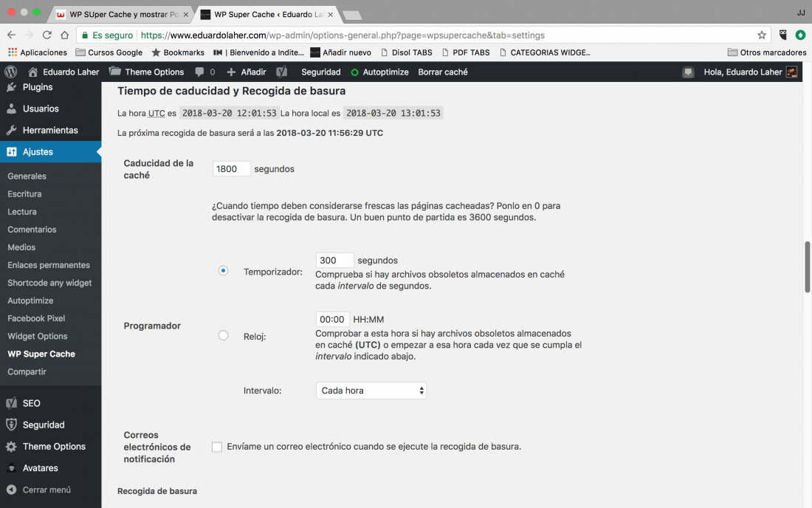Go to the browser home page
The height and width of the screenshot is (508, 812).
[65, 35]
